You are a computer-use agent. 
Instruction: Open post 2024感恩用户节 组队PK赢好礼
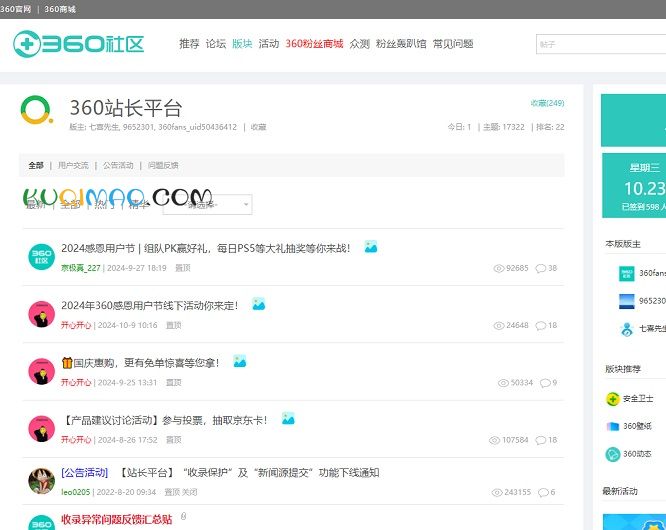206,248
